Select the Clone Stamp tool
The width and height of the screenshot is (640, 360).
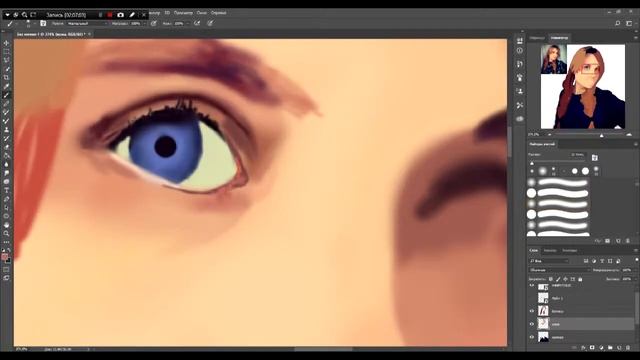(6, 129)
